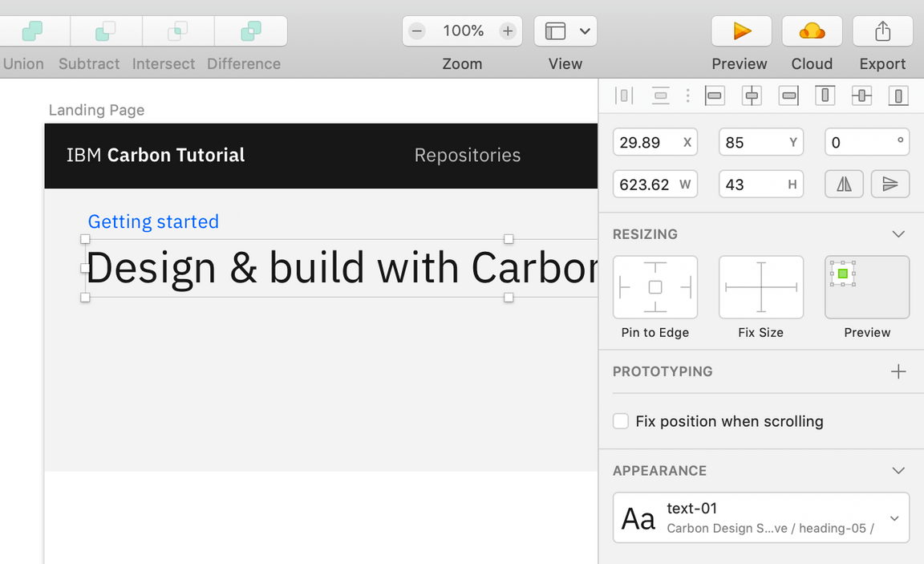This screenshot has height=564, width=924.
Task: Click the Union boolean operation icon
Action: pyautogui.click(x=32, y=31)
